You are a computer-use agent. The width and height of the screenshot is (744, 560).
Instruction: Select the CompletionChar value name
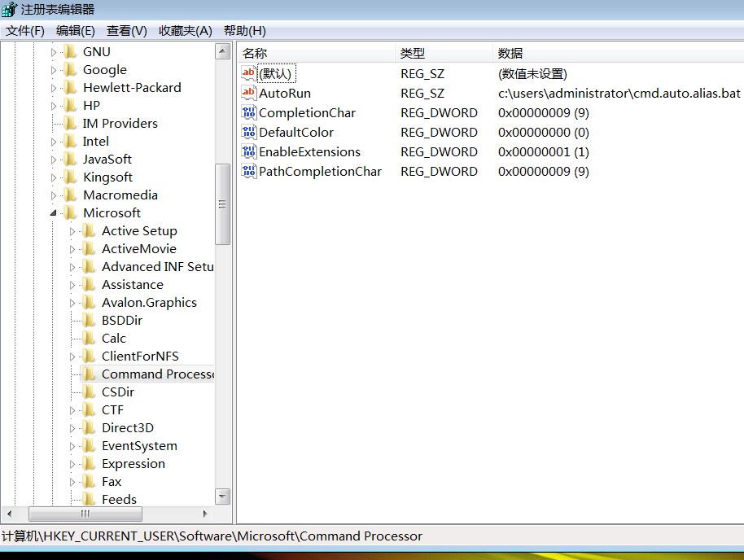click(x=307, y=113)
